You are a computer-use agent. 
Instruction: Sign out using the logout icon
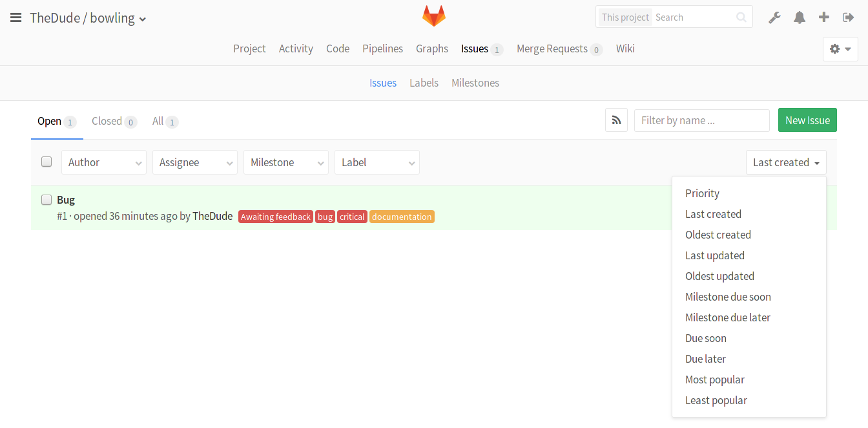pyautogui.click(x=848, y=17)
